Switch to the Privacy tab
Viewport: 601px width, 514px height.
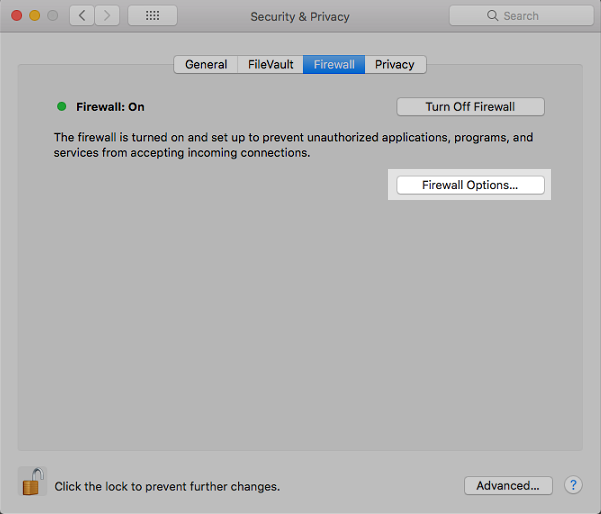pos(395,64)
